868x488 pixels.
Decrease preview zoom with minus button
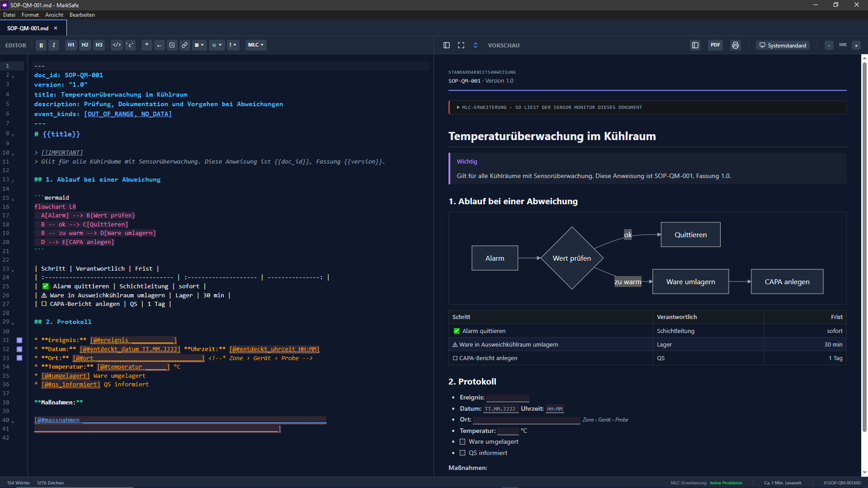(829, 45)
